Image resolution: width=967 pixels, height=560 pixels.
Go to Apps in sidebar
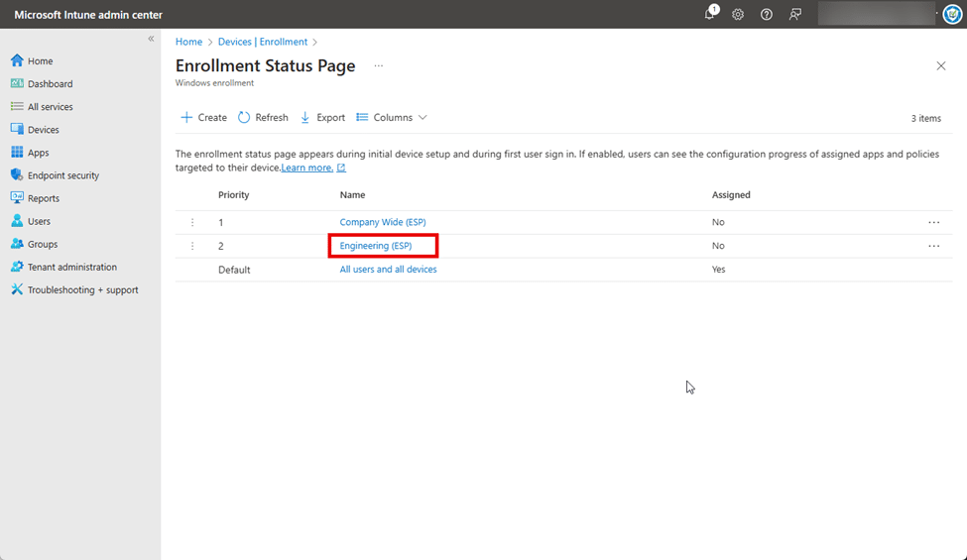[x=38, y=153]
